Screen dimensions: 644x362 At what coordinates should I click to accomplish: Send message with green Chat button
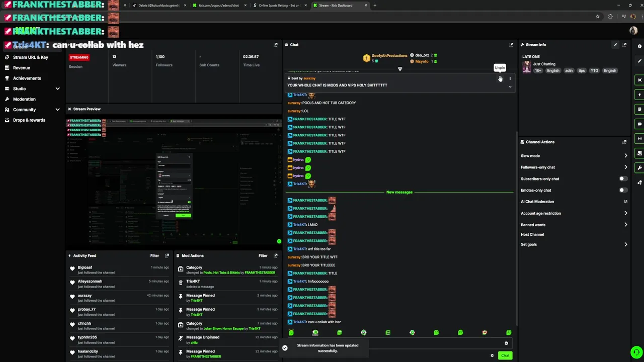pyautogui.click(x=505, y=355)
